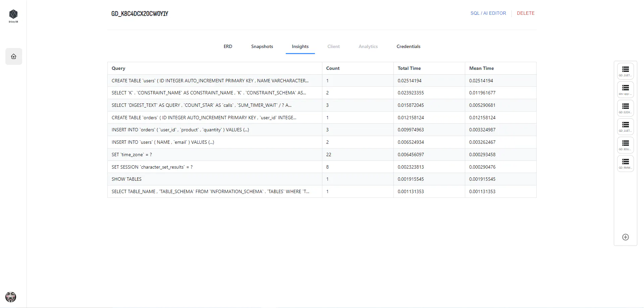Open the SQL / AI EDITOR link
Viewport: 644px width, 308px height.
[x=488, y=13]
